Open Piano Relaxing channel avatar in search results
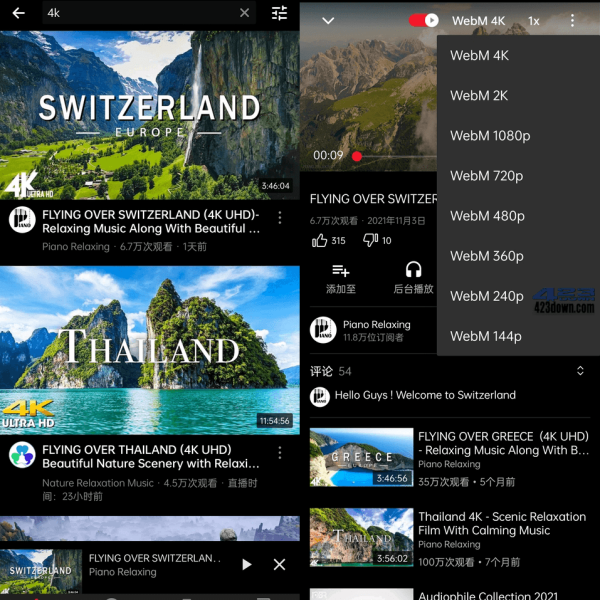600x600 pixels. 22,220
